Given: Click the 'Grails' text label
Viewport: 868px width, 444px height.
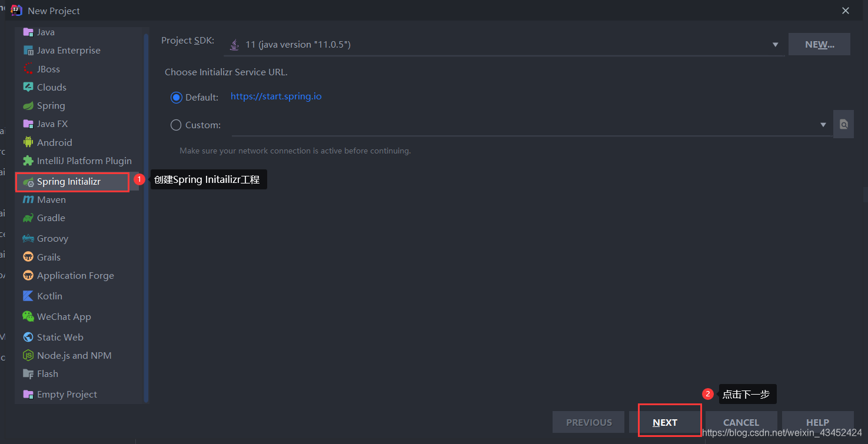Looking at the screenshot, I should [49, 257].
